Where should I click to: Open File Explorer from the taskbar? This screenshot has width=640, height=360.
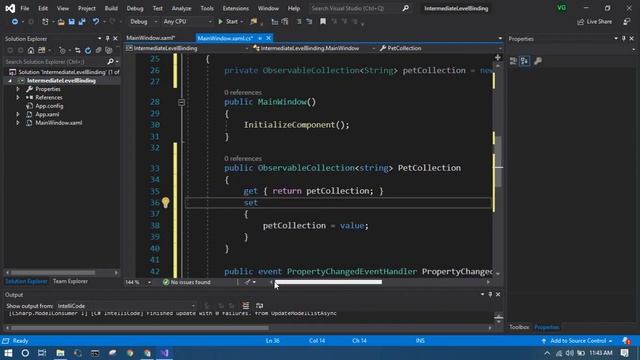[x=60, y=353]
